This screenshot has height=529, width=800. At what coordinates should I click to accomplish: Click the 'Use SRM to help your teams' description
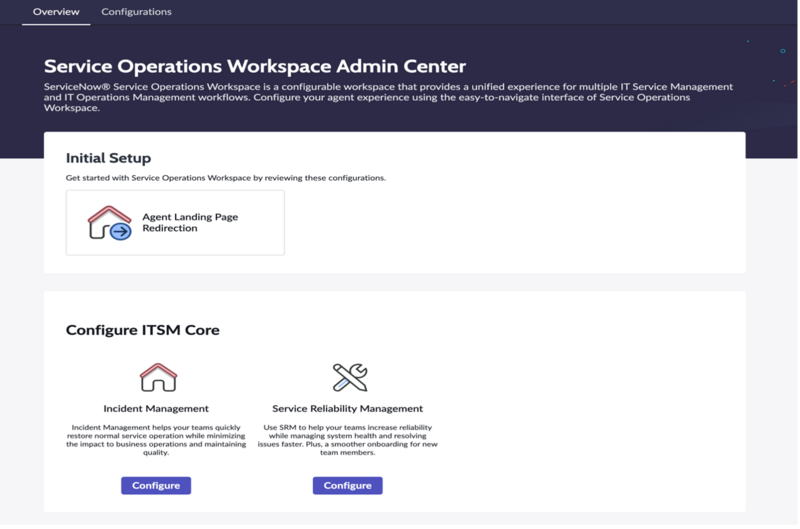[x=347, y=440]
